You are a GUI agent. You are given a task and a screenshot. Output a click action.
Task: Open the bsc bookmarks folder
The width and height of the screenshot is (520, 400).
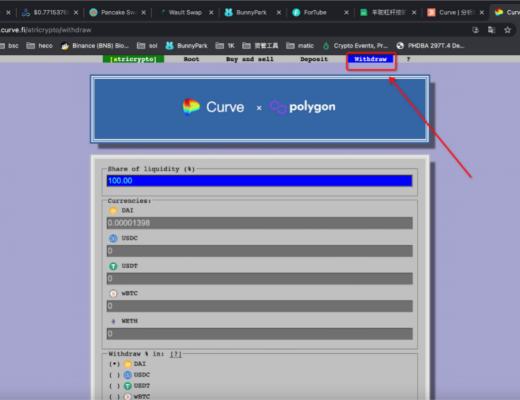(9, 46)
